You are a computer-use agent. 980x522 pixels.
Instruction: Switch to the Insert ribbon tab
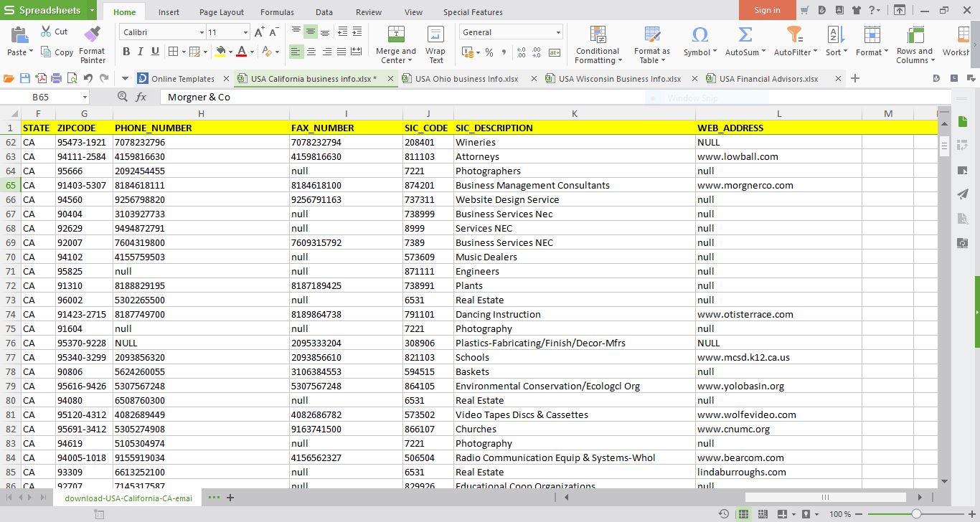169,11
